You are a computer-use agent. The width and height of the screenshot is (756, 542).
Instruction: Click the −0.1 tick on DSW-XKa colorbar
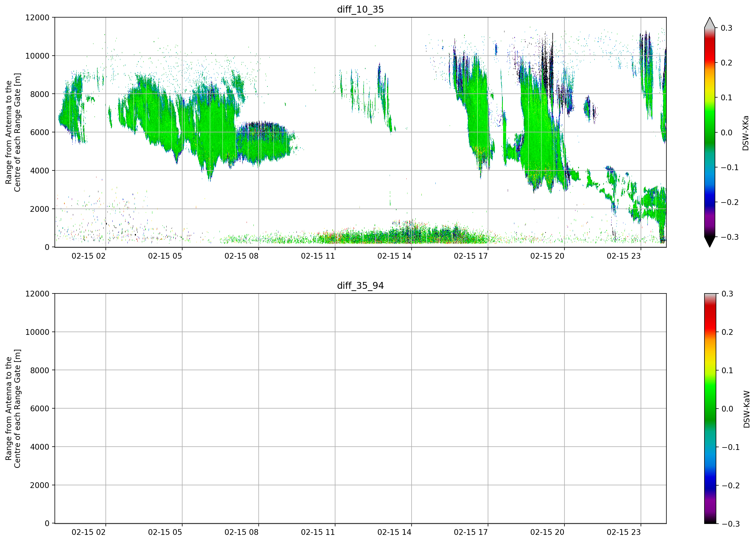[730, 168]
